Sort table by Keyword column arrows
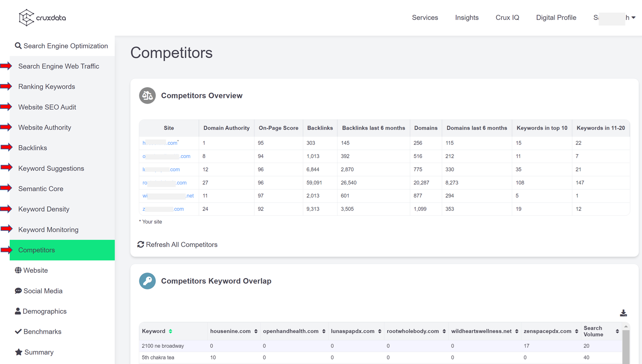Screen dimensions: 642x364 171,331
